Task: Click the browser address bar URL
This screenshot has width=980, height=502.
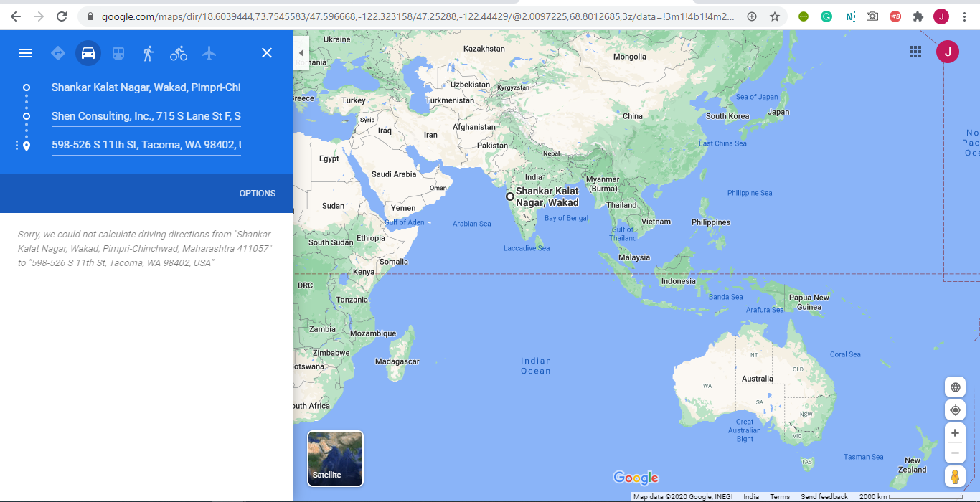Action: pos(418,16)
